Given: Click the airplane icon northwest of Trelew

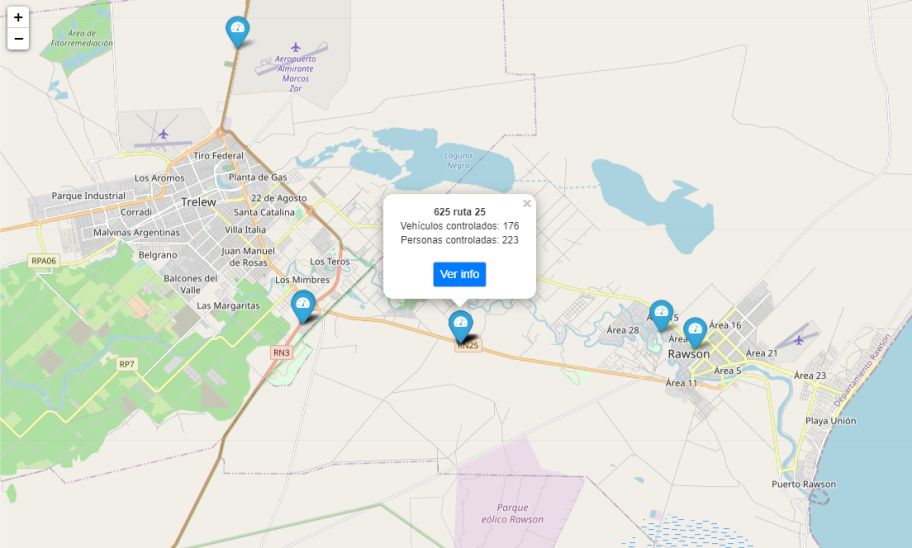Looking at the screenshot, I should coord(164,134).
